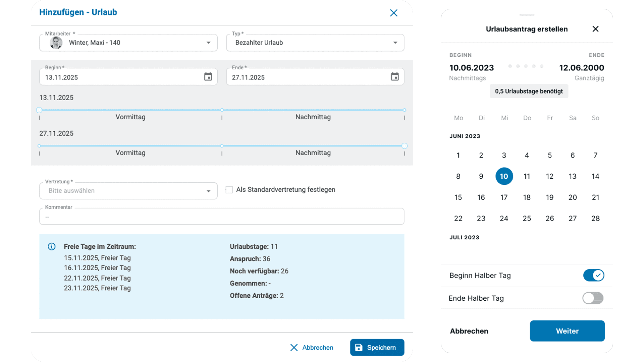
Task: Select June 12 in the calendar
Action: point(549,176)
